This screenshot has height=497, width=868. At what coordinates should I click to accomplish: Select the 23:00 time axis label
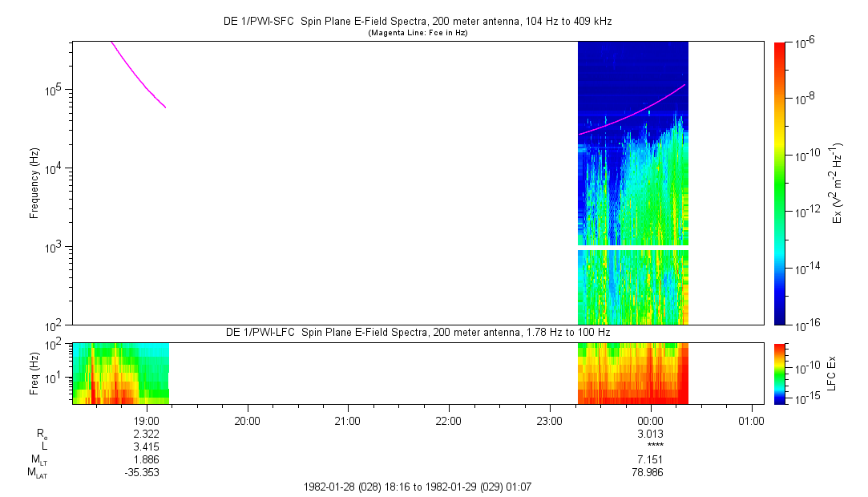[549, 420]
